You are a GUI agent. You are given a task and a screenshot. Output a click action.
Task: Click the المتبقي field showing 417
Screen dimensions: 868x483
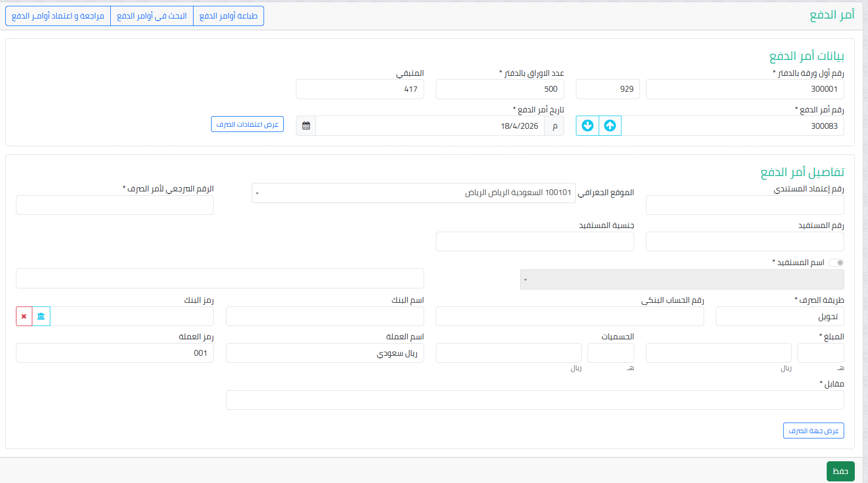(360, 89)
